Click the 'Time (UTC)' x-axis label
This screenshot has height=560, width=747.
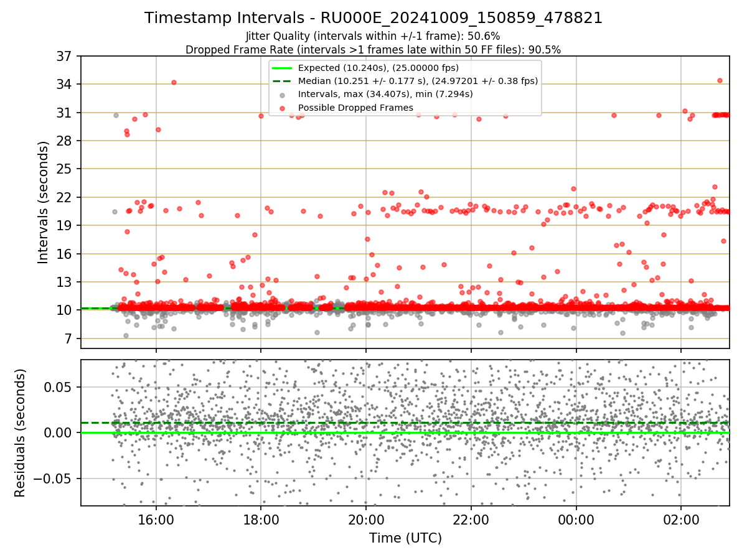(x=405, y=538)
